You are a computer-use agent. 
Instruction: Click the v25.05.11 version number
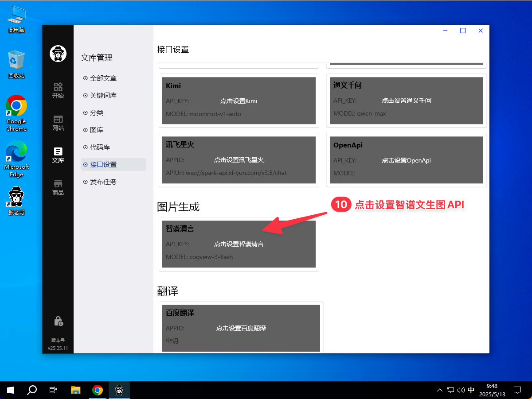pos(58,349)
